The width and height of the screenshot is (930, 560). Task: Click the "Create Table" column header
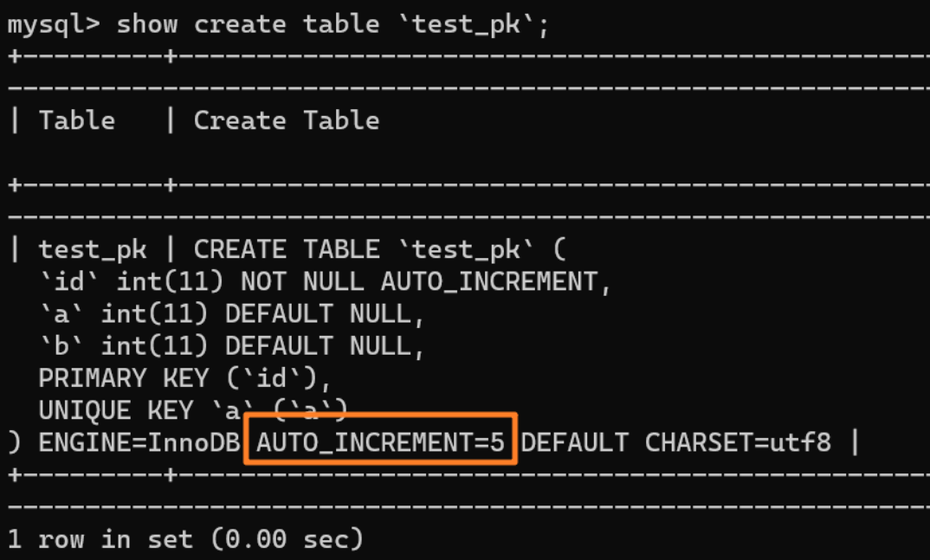[x=286, y=120]
